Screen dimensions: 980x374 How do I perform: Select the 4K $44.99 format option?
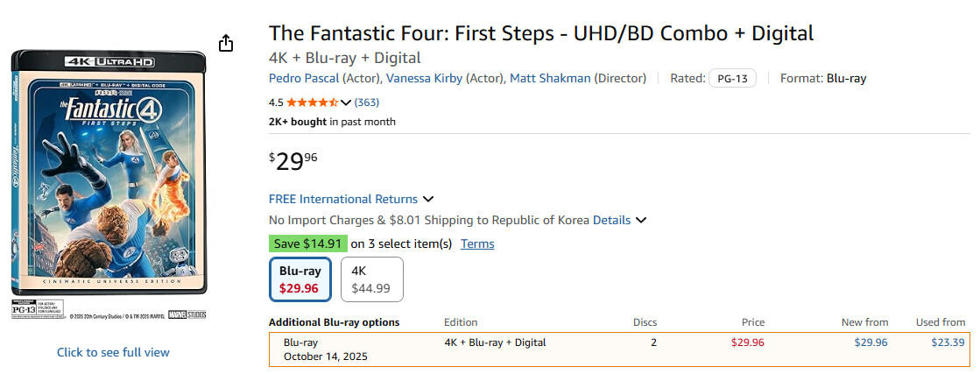[370, 279]
